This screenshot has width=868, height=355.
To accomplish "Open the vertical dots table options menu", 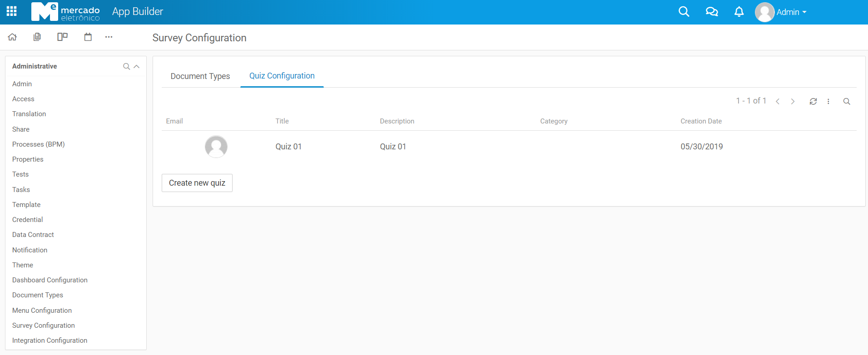I will (x=828, y=102).
